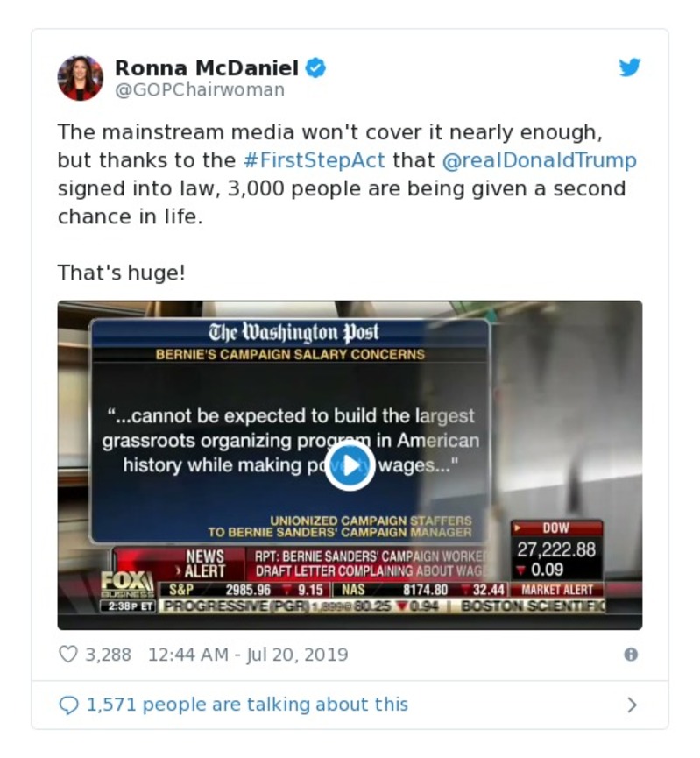700x758 pixels.
Task: Click the tweet info icon
Action: coord(630,654)
